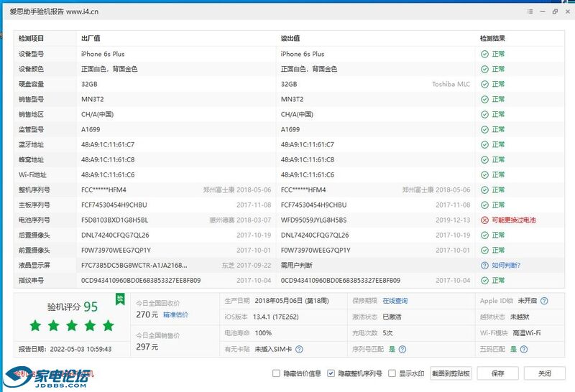Click the green check icon in 硬盘容量 row

[x=484, y=84]
